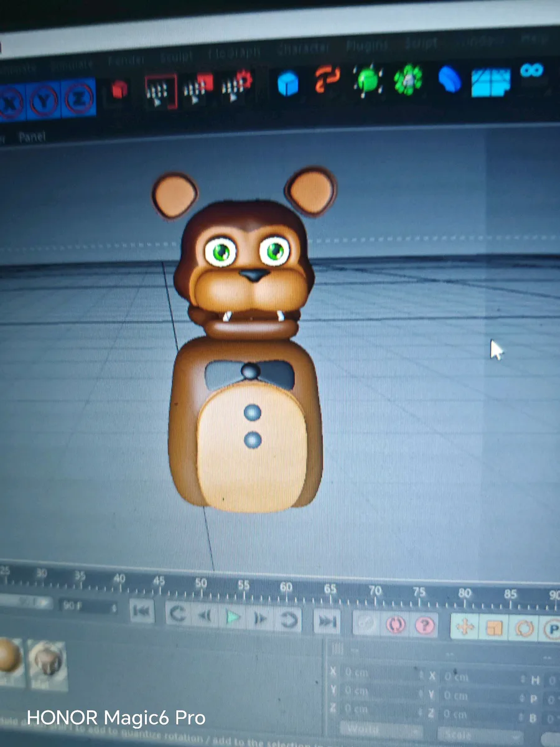
Task: Toggle Scale keyframe recording
Action: click(494, 628)
